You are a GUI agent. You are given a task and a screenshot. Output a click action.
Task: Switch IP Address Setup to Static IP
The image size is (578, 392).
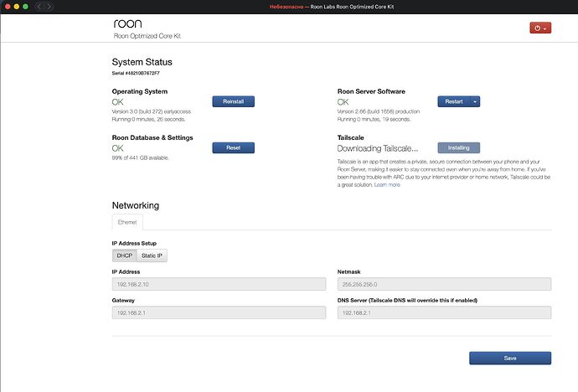152,255
